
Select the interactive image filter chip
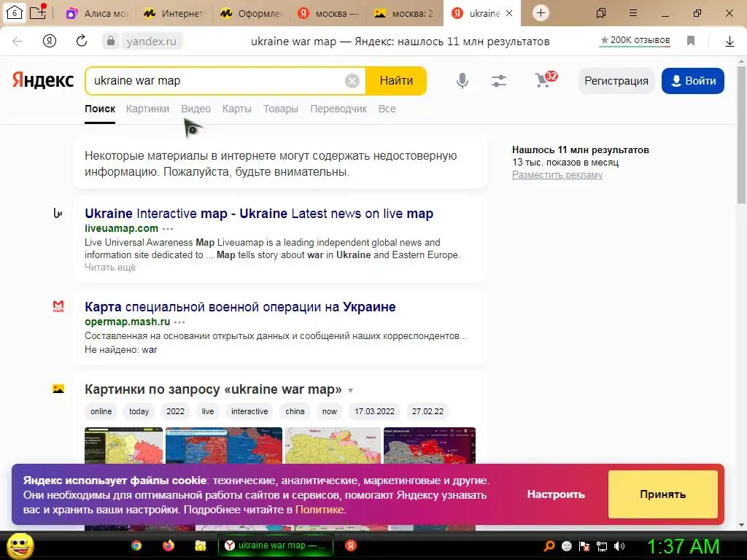[249, 411]
